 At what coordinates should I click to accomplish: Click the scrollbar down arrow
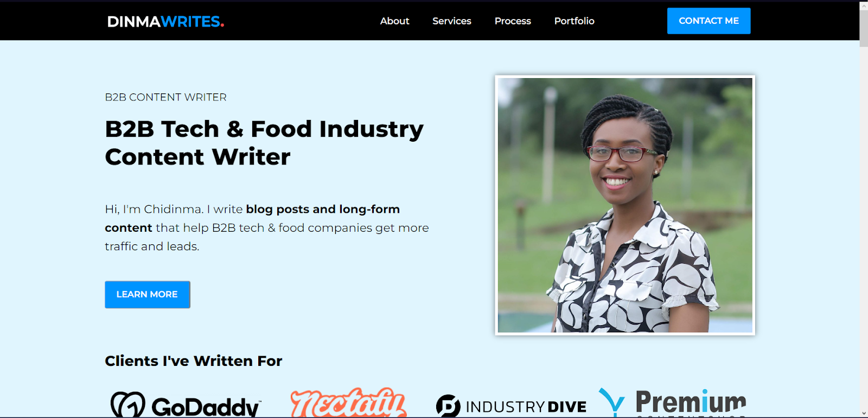click(864, 413)
